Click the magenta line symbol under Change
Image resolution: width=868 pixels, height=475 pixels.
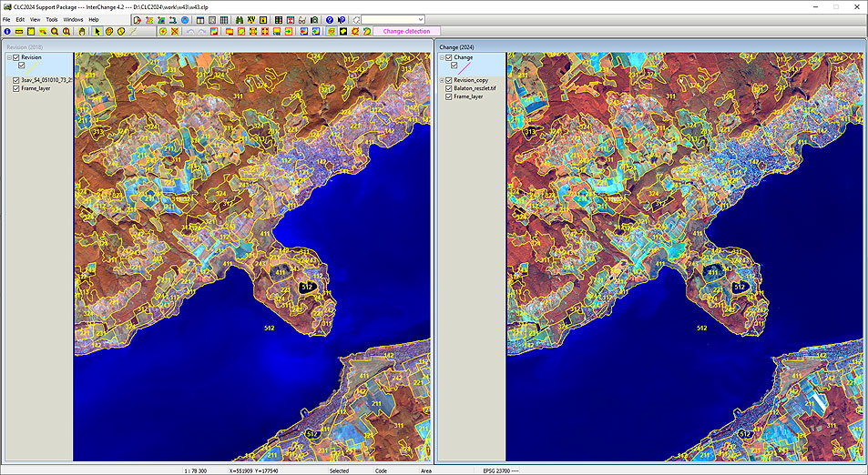tap(465, 66)
